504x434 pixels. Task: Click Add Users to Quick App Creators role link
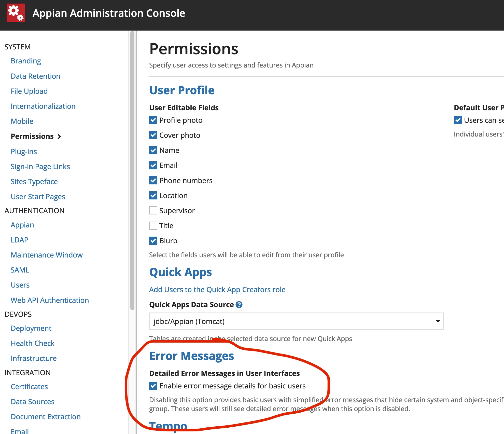pyautogui.click(x=217, y=290)
